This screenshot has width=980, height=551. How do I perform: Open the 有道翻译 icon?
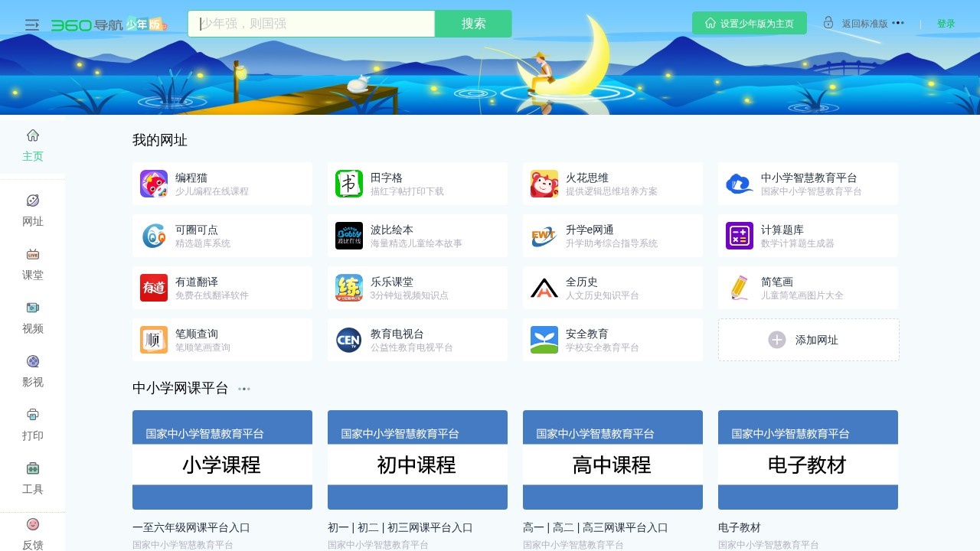[x=154, y=288]
